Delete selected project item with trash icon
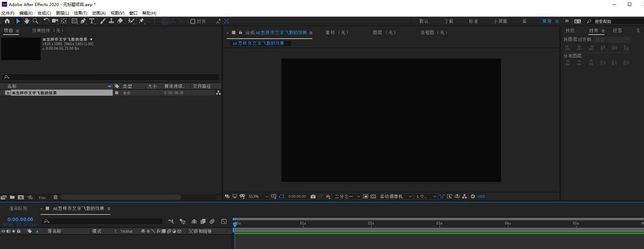This screenshot has width=644, height=249. (56, 197)
